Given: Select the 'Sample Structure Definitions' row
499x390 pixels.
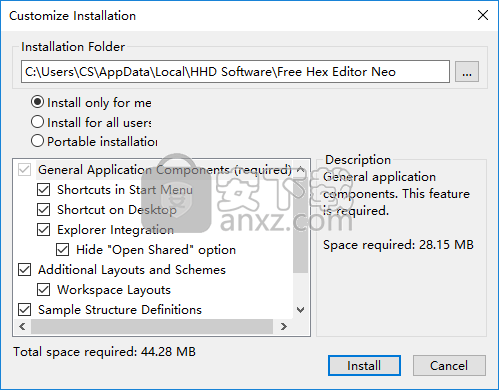Looking at the screenshot, I should (x=120, y=310).
